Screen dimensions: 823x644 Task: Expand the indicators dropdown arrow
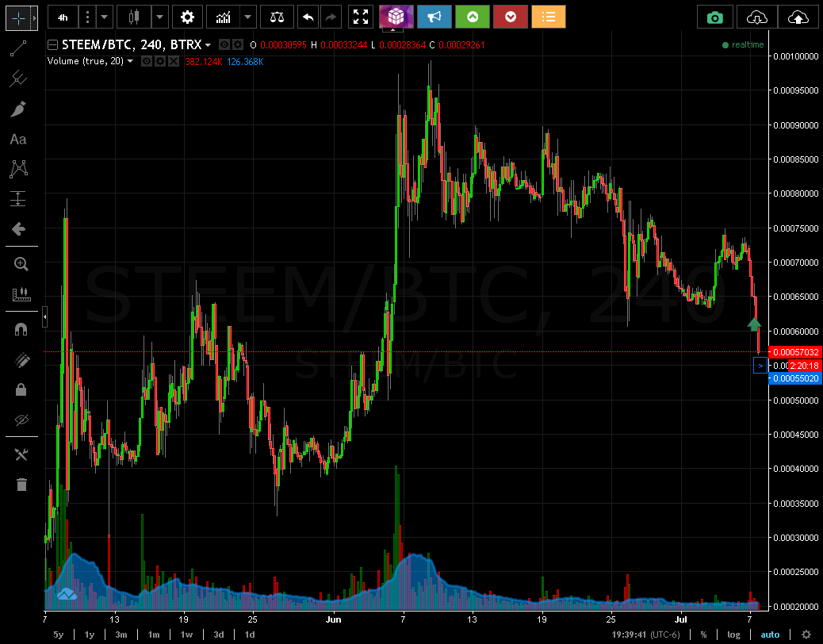tap(247, 18)
